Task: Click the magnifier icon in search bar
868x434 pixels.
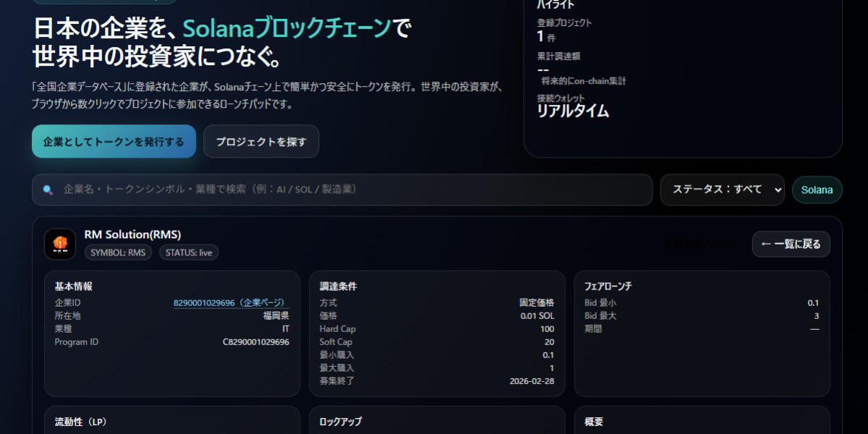Action: click(x=48, y=190)
